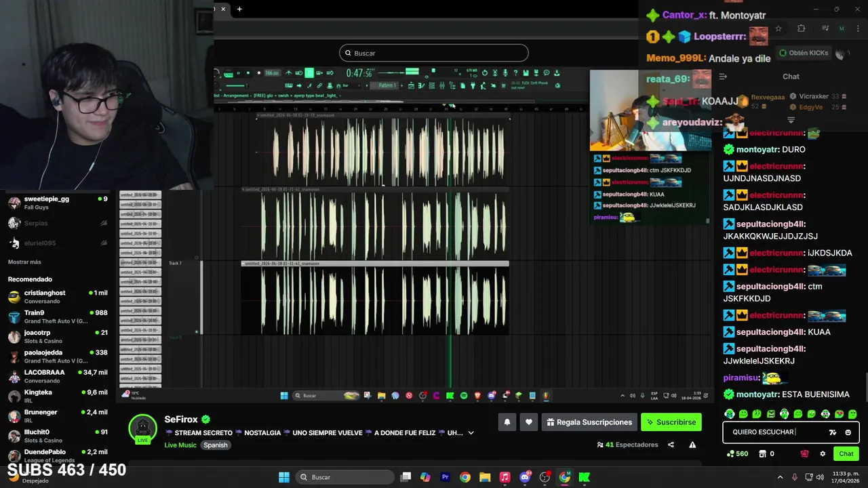
Task: Open Windows Start menu
Action: click(284, 477)
